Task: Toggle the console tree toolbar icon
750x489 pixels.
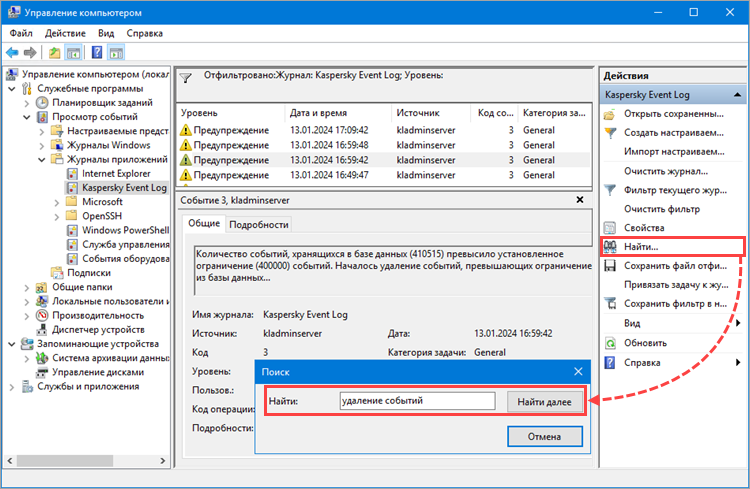Action: click(x=73, y=53)
